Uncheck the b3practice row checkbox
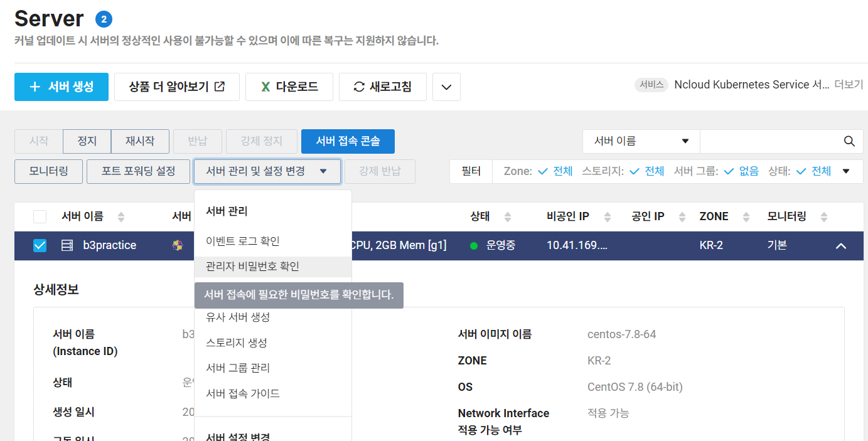 click(x=40, y=245)
